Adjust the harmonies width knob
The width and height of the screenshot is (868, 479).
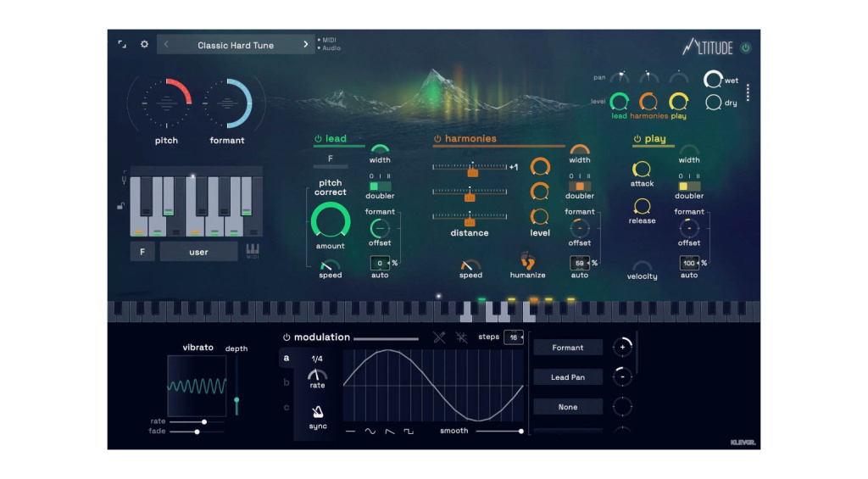580,149
